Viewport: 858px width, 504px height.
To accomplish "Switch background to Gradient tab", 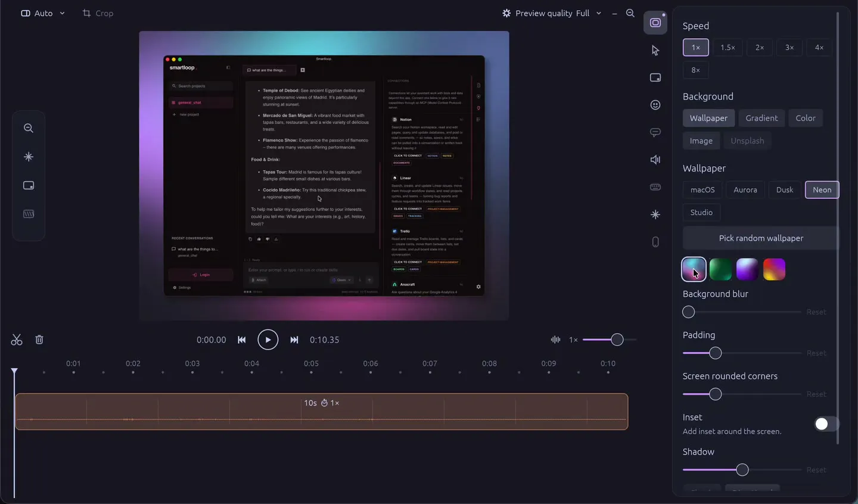I will tap(761, 118).
